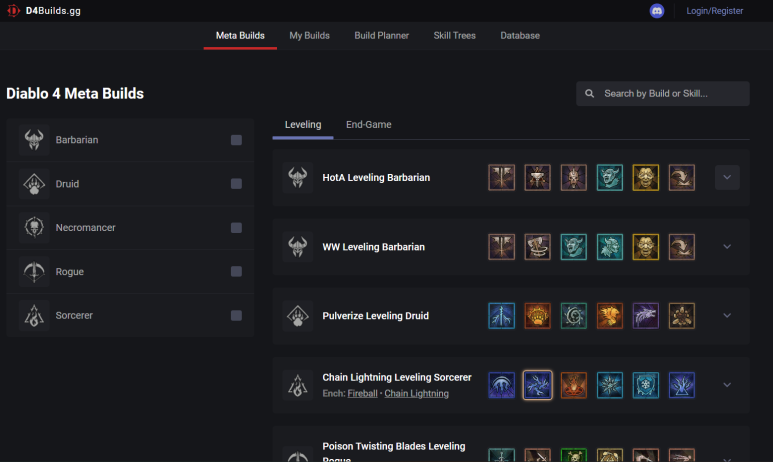Click last skill icon in Chain Lightning Sorcerer row

pyautogui.click(x=681, y=385)
